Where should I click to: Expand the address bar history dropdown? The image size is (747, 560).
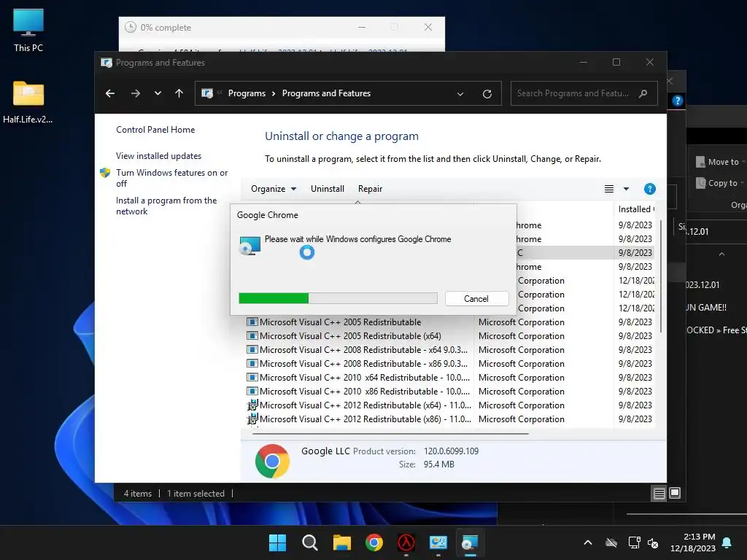click(x=460, y=94)
